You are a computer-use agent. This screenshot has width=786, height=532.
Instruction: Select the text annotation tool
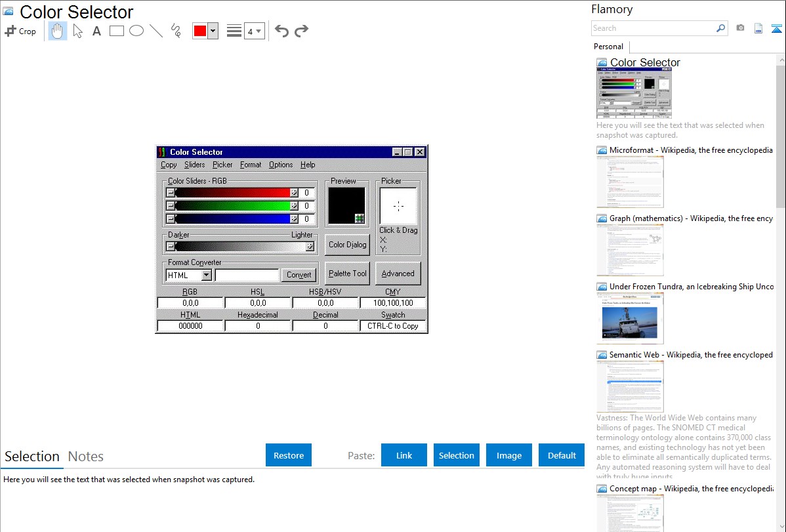96,31
